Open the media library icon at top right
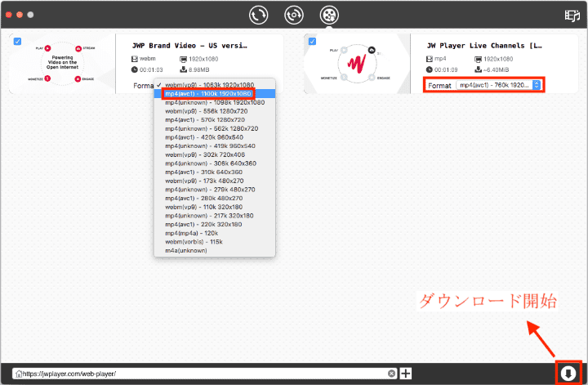Image resolution: width=588 pixels, height=385 pixels. tap(572, 16)
